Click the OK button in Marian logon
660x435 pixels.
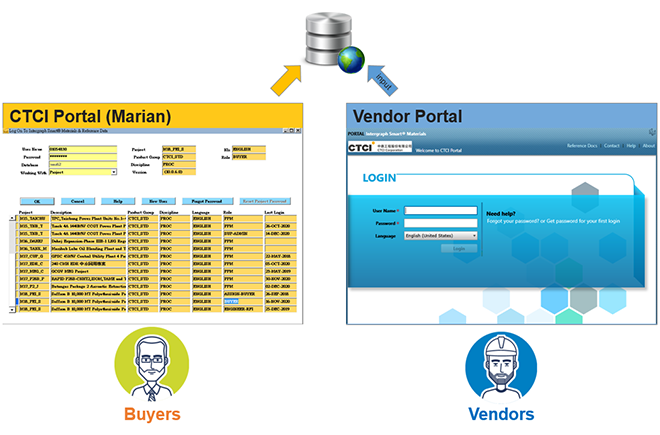point(37,201)
